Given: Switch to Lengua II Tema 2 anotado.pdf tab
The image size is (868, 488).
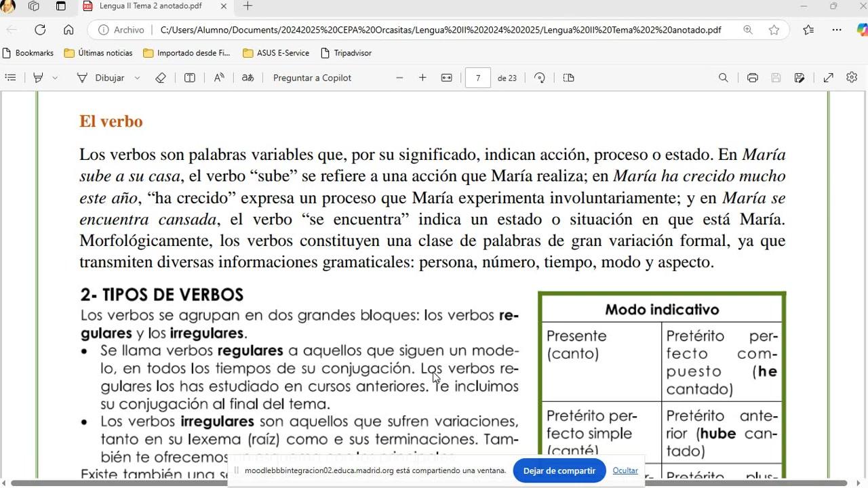Looking at the screenshot, I should click(x=150, y=6).
